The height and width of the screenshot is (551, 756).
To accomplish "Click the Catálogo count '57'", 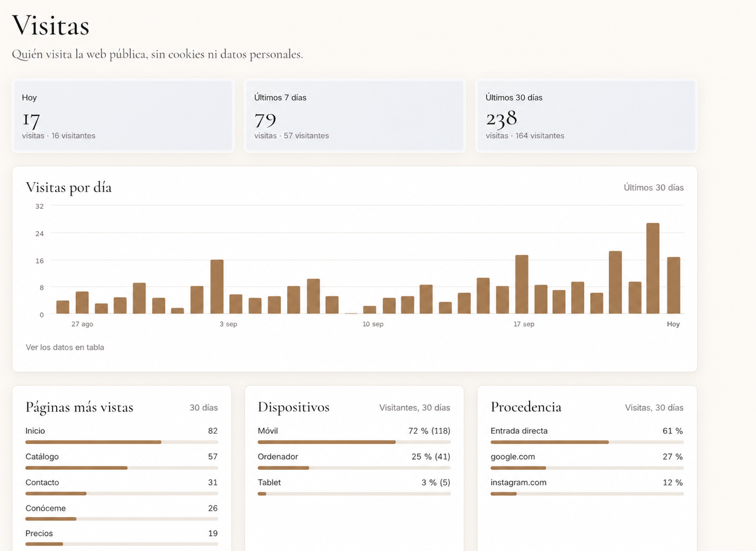I will [x=213, y=457].
